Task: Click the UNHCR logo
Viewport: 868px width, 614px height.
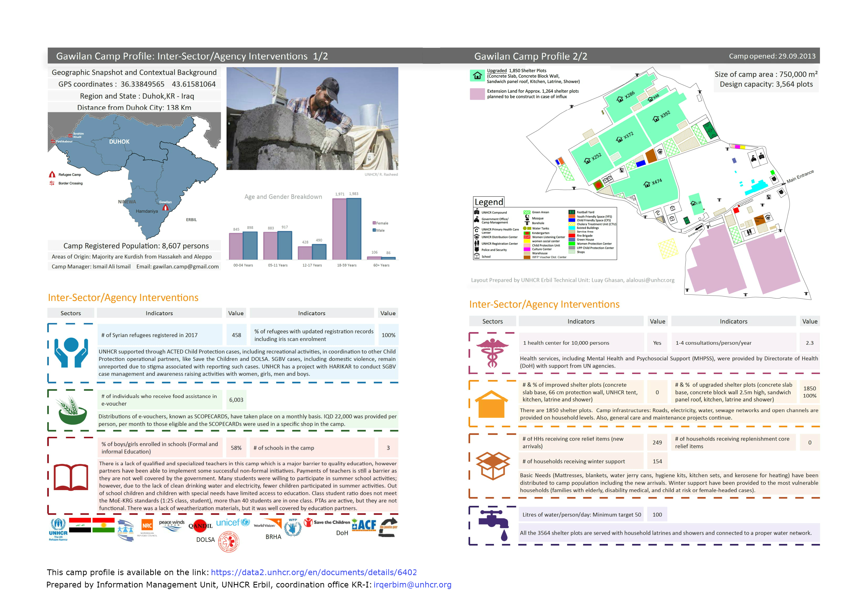Action: (x=58, y=529)
